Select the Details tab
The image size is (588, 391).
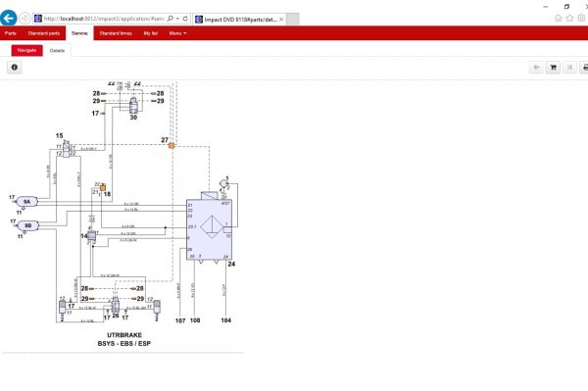tap(57, 51)
